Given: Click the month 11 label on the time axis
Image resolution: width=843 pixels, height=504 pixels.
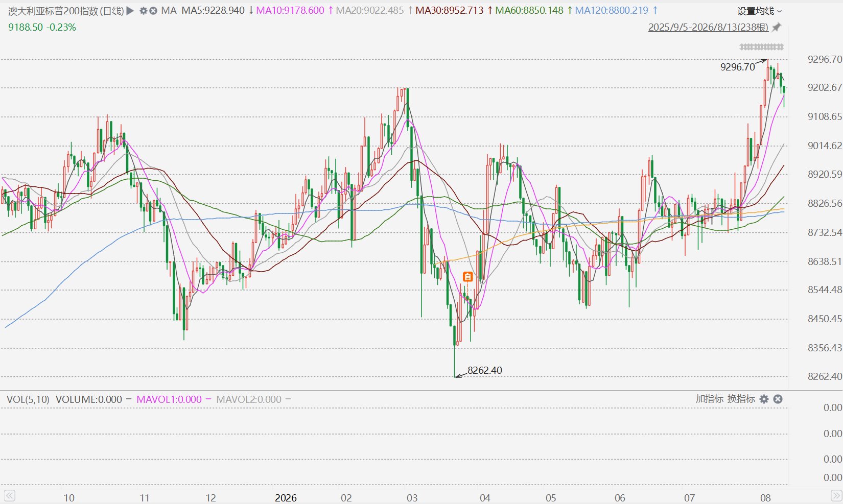Looking at the screenshot, I should pyautogui.click(x=145, y=498).
